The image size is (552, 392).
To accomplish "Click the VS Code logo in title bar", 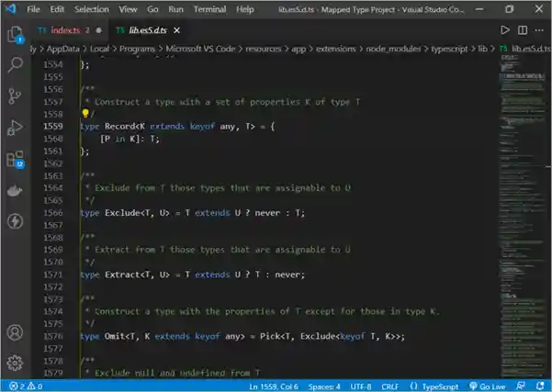I will coord(10,9).
